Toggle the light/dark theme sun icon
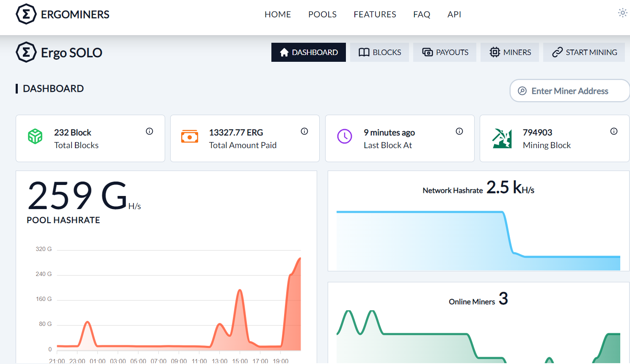The image size is (630, 364). click(x=622, y=13)
